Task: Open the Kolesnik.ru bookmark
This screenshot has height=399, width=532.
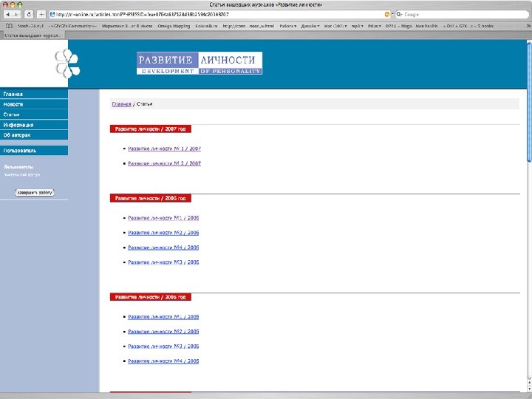Action: point(206,26)
